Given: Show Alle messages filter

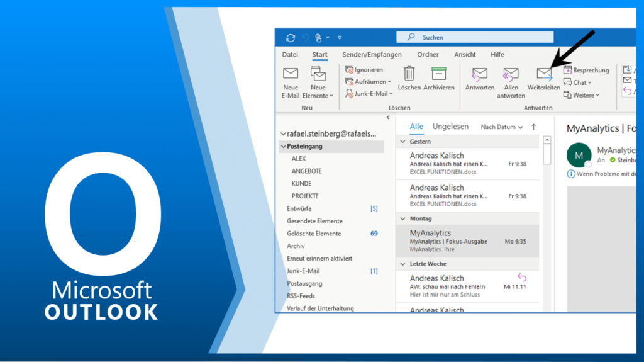Looking at the screenshot, I should point(416,127).
